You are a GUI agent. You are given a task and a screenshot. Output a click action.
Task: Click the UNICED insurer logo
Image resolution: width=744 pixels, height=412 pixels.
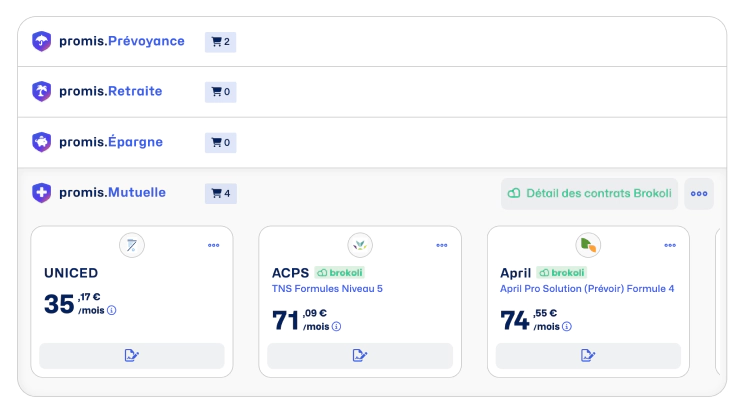click(x=132, y=245)
